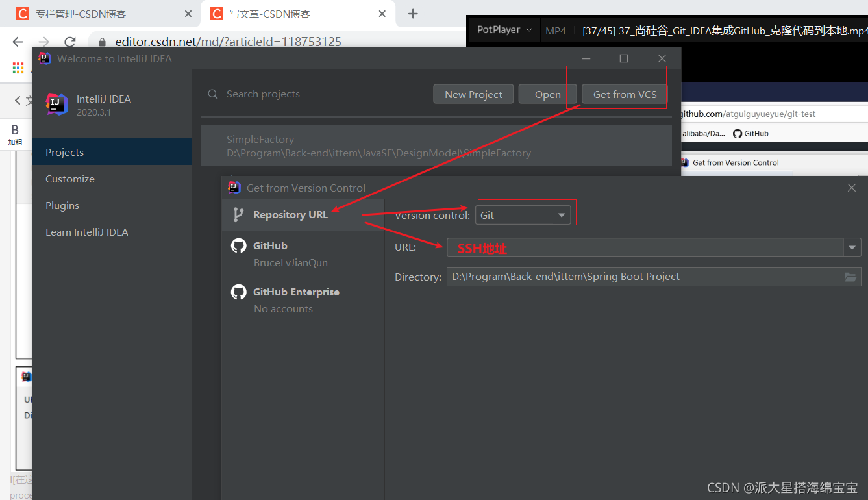Open a new browser tab
This screenshot has height=500, width=868.
(x=413, y=14)
